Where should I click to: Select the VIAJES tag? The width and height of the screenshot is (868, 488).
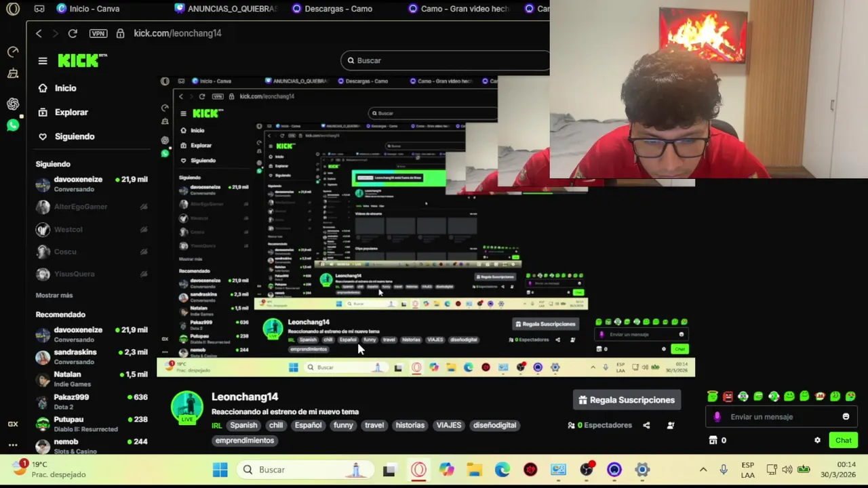449,426
